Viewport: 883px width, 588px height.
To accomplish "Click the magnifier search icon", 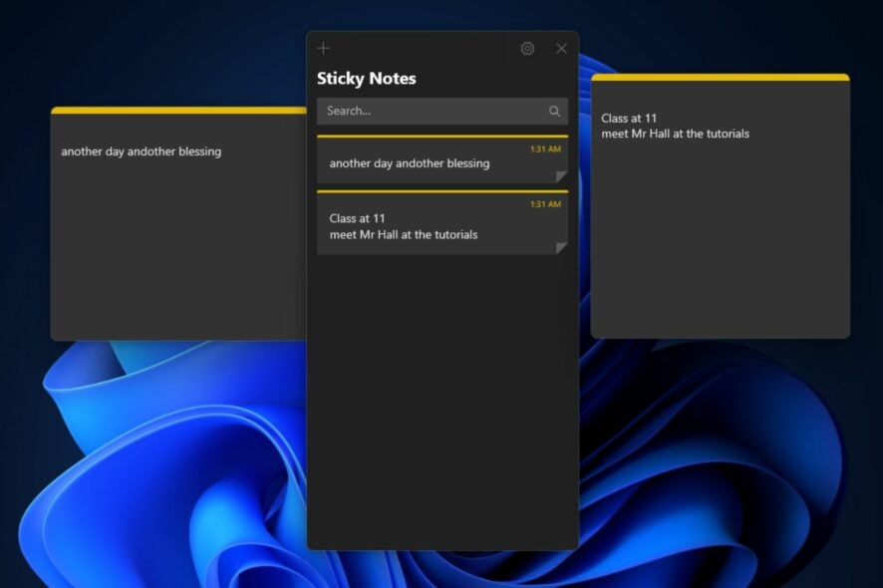I will pyautogui.click(x=555, y=111).
